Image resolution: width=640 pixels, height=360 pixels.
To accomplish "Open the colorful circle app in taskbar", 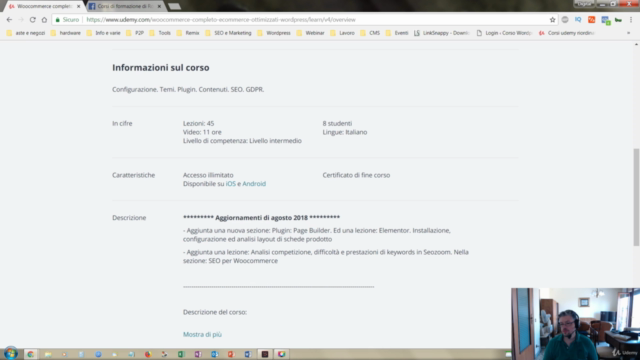I will (282, 354).
